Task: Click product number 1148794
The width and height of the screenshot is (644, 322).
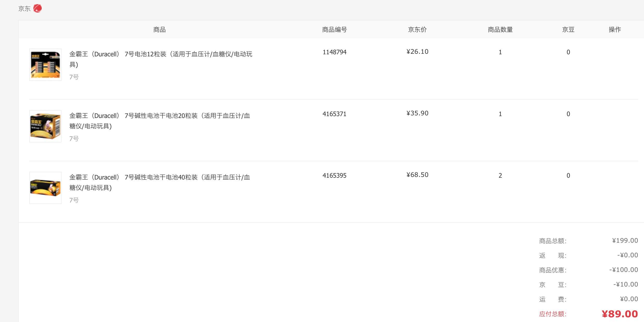Action: (x=334, y=52)
